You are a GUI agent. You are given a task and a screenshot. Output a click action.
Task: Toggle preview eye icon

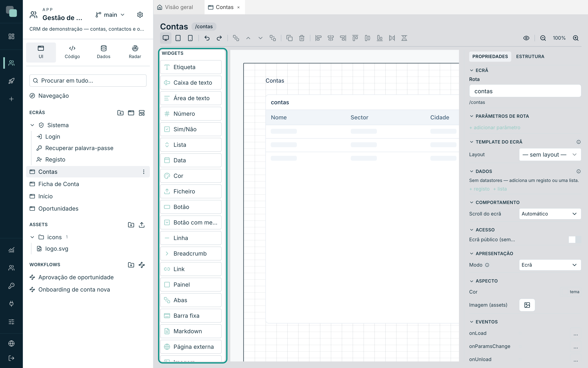pyautogui.click(x=526, y=38)
